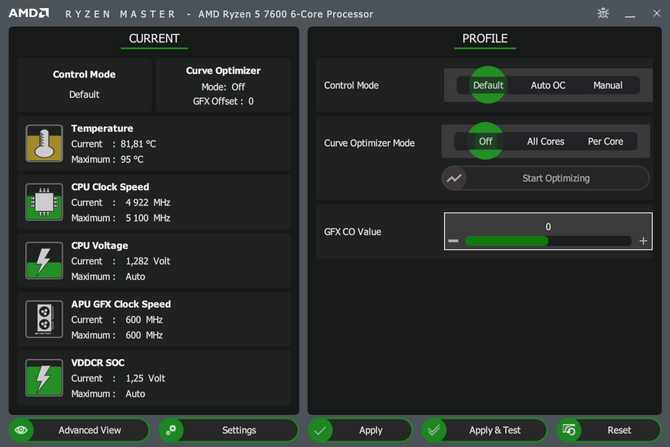The width and height of the screenshot is (670, 447).
Task: Click the Reset restore icon
Action: (569, 429)
